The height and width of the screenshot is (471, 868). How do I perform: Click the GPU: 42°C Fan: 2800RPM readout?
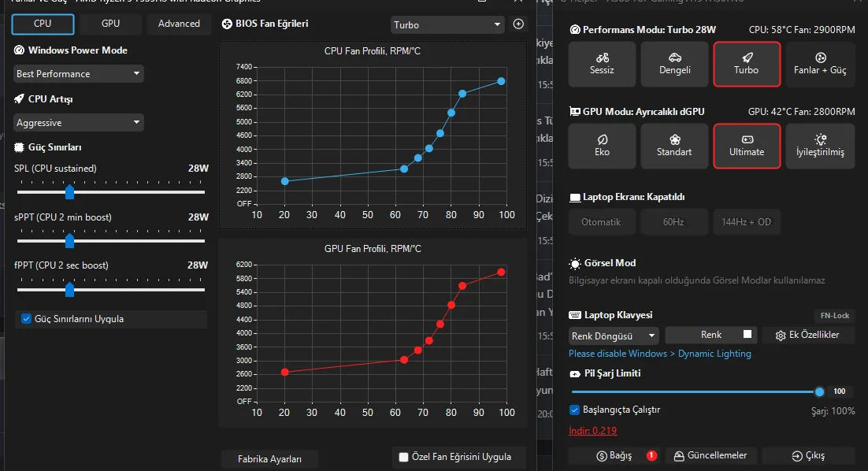pyautogui.click(x=802, y=112)
